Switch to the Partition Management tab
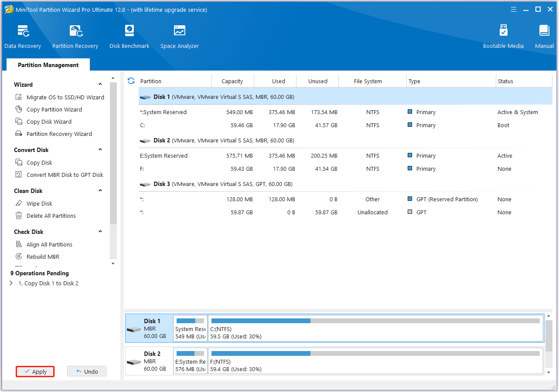 [x=48, y=65]
